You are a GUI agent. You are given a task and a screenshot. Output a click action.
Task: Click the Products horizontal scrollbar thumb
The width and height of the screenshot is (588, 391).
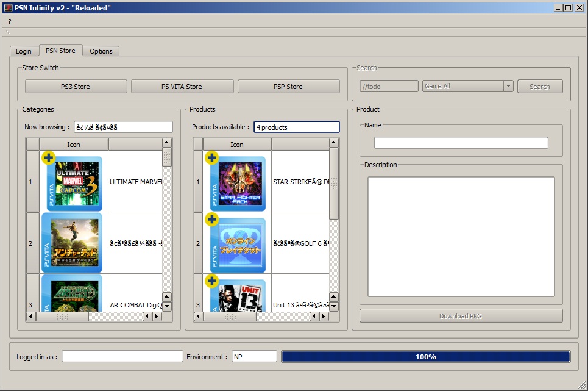click(230, 317)
